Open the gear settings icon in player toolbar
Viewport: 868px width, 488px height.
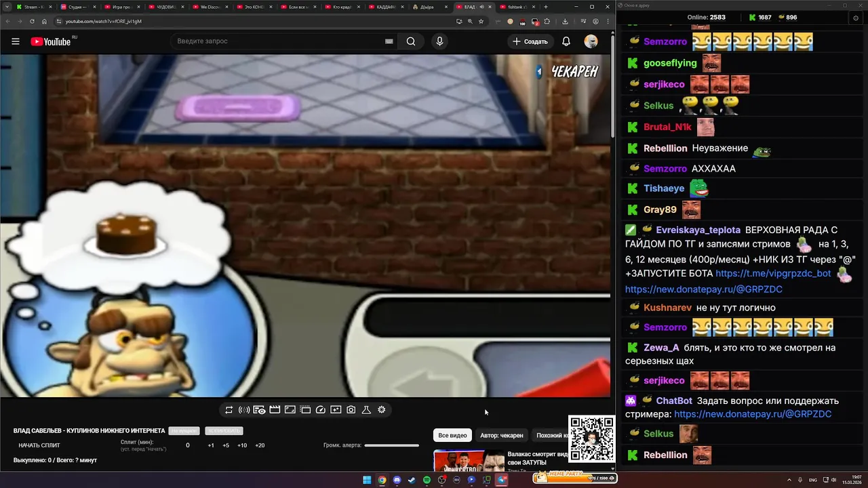click(x=382, y=410)
